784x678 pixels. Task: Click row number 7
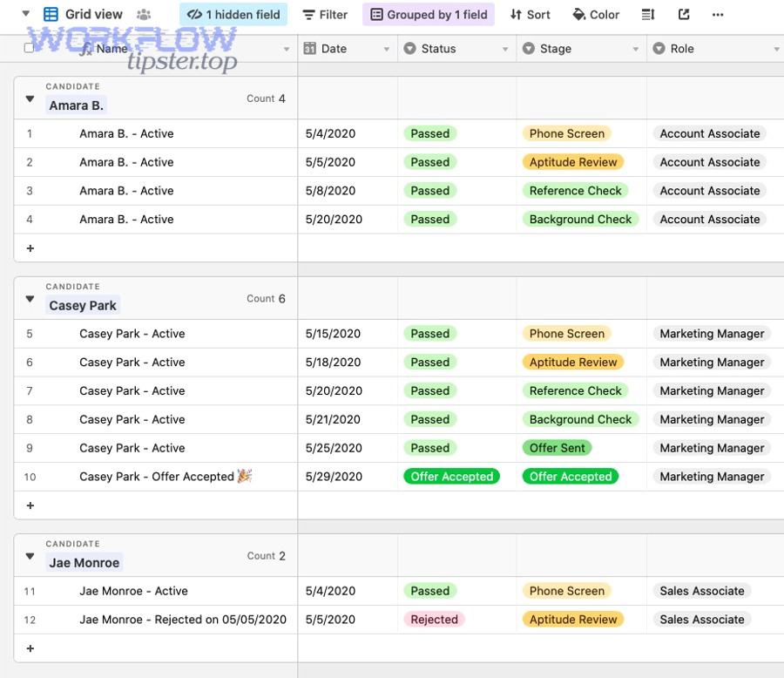point(30,390)
